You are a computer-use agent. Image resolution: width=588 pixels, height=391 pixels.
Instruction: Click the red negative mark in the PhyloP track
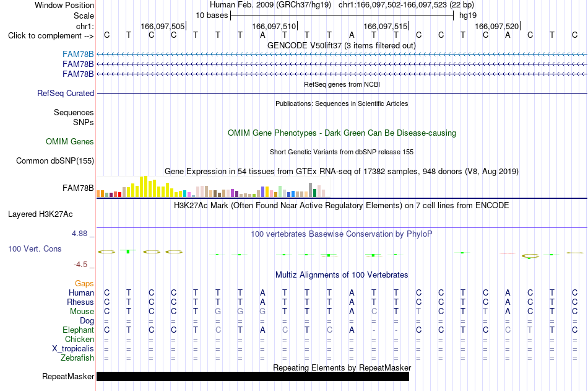click(508, 253)
